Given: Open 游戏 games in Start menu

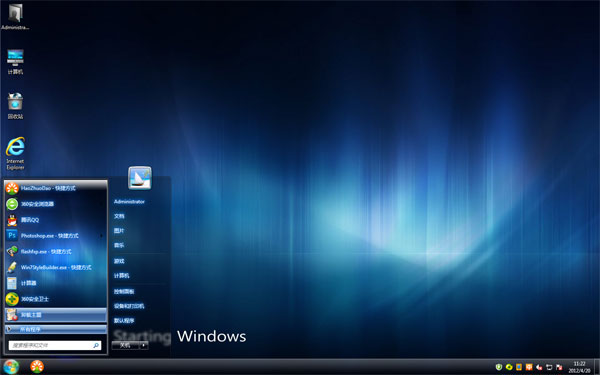Looking at the screenshot, I should 119,261.
